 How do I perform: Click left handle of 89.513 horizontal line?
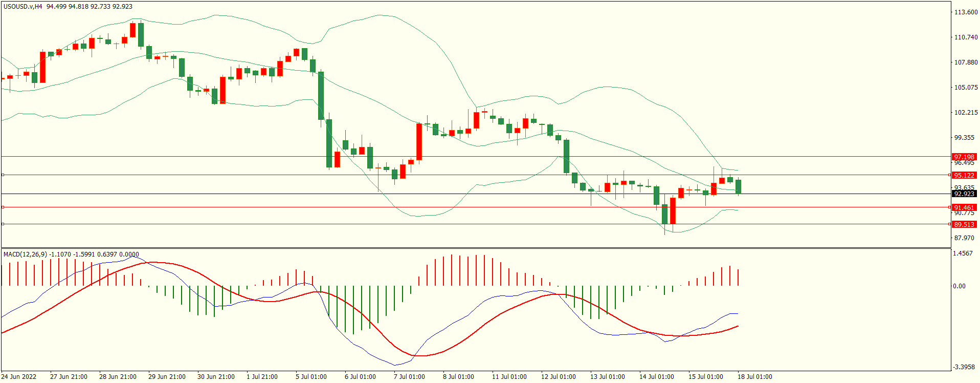(3, 224)
